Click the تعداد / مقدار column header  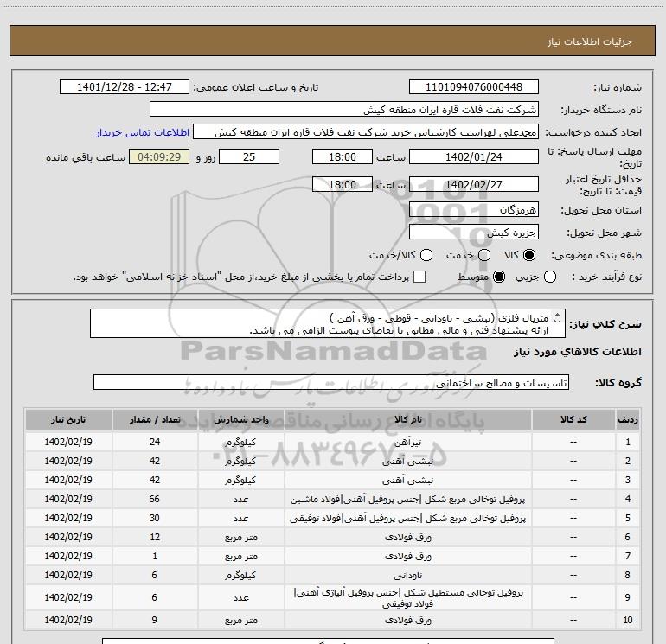pos(155,420)
